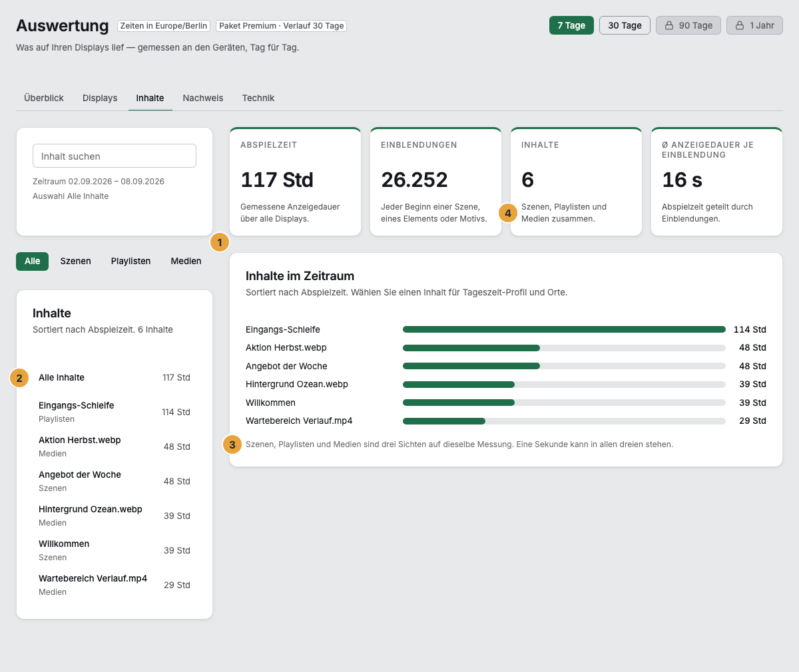Select the Inhalte tab
This screenshot has width=799, height=672.
point(150,98)
